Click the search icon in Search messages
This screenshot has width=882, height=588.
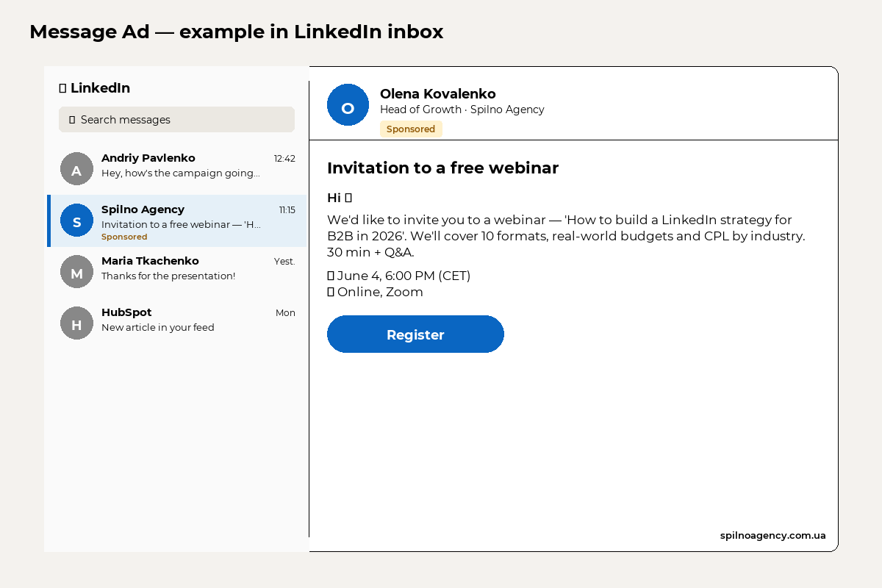[72, 120]
